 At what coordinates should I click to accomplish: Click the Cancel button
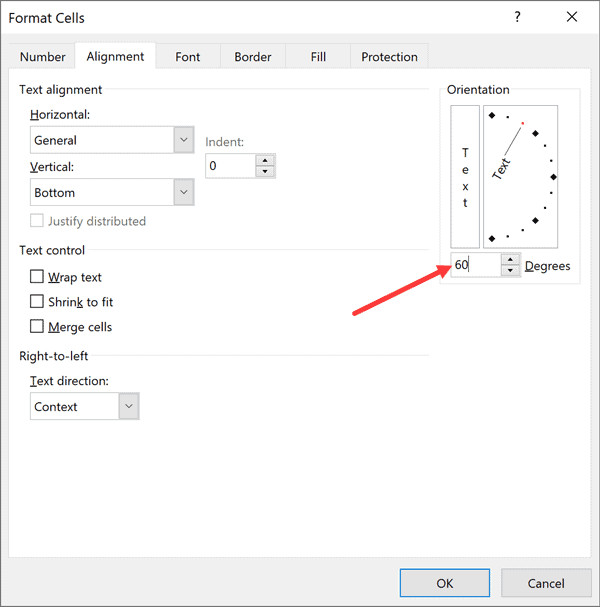[x=546, y=583]
